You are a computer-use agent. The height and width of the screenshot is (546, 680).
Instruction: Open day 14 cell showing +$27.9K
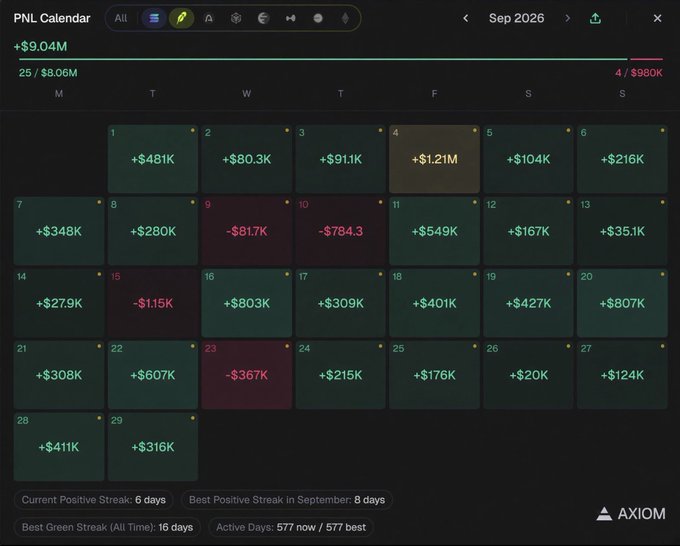[x=59, y=303]
